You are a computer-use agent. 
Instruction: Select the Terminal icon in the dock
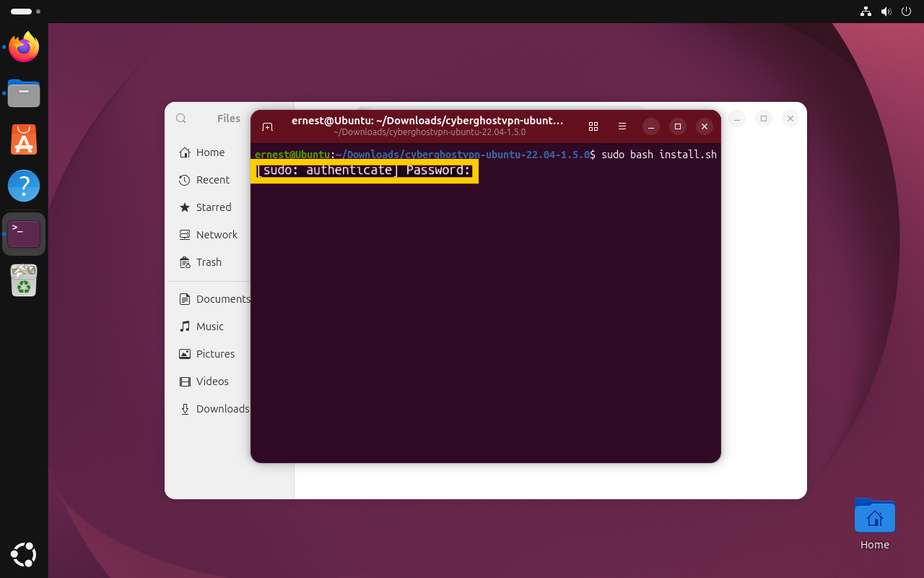click(24, 233)
